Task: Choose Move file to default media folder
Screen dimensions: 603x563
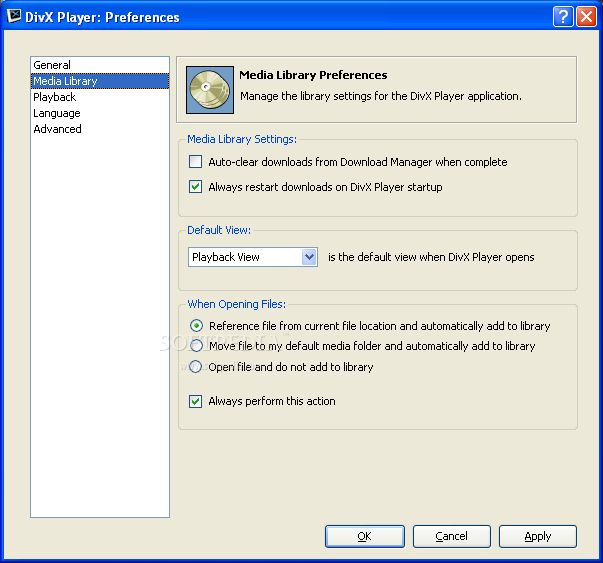Action: (x=196, y=346)
